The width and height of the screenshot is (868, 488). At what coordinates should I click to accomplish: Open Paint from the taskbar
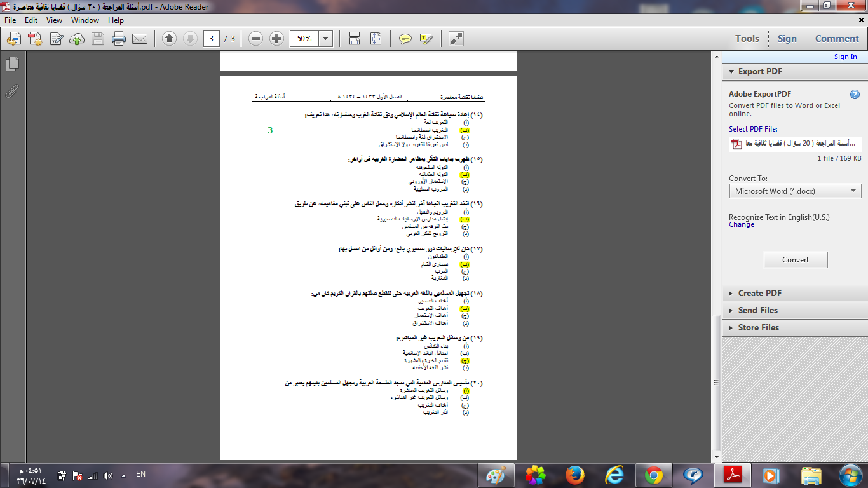click(496, 475)
